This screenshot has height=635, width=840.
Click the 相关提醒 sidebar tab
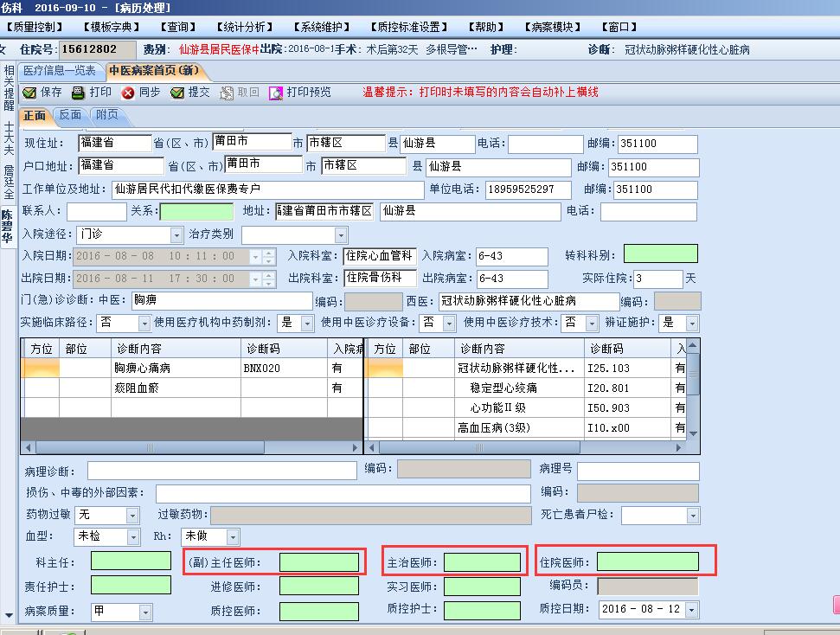click(x=9, y=88)
